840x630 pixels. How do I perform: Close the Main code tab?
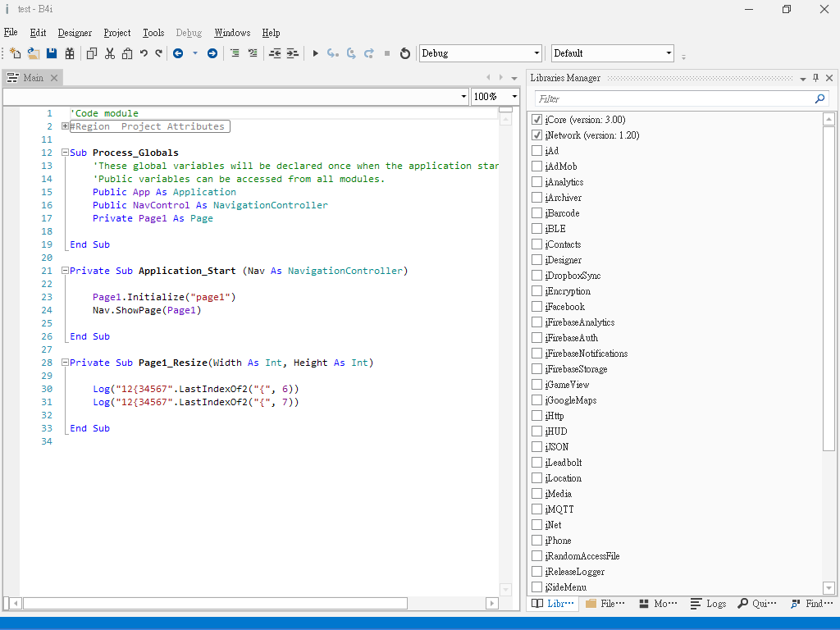(54, 78)
